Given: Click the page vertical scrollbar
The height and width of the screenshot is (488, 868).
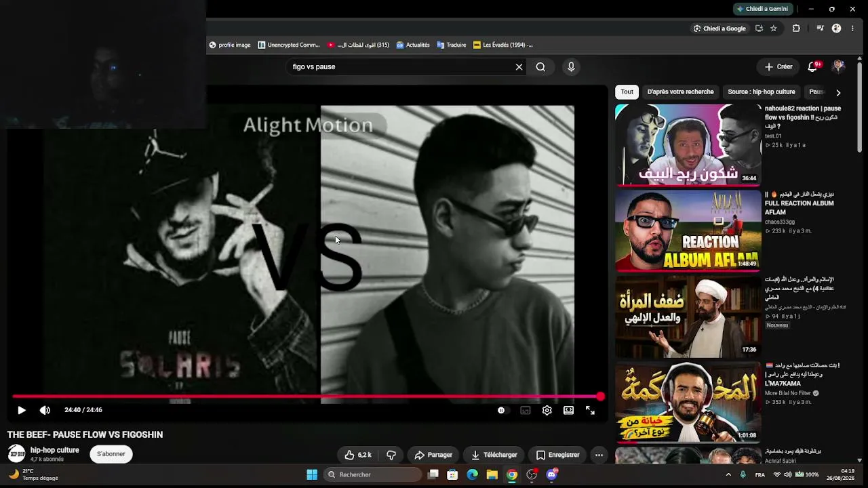Looking at the screenshot, I should coord(860,108).
